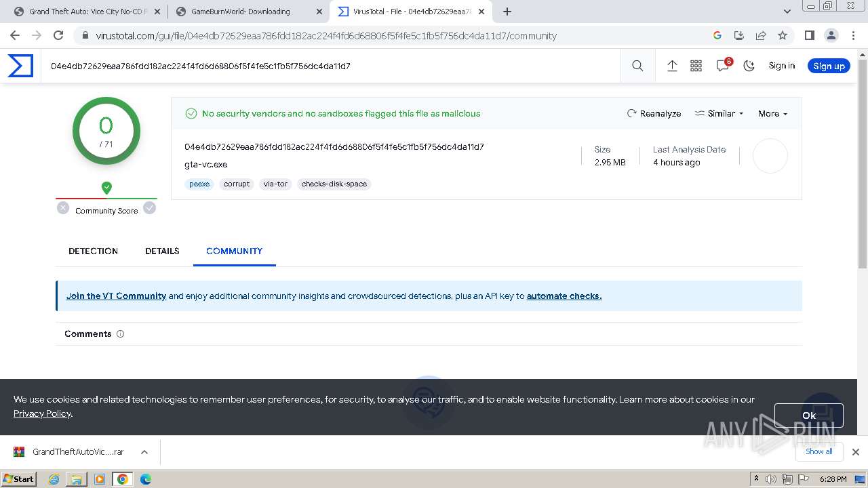Vote positive on community score
The width and height of the screenshot is (868, 488).
pos(150,208)
